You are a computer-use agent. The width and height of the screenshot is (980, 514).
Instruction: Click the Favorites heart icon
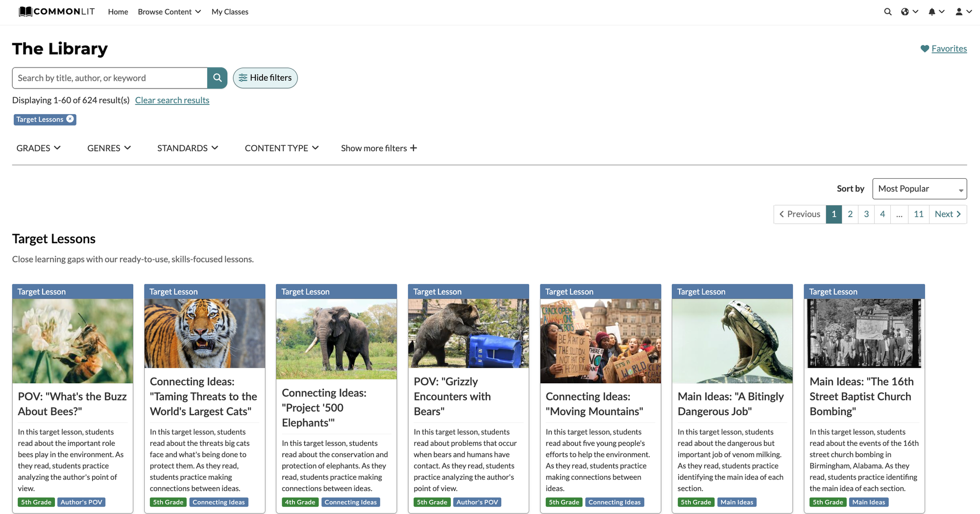click(925, 48)
